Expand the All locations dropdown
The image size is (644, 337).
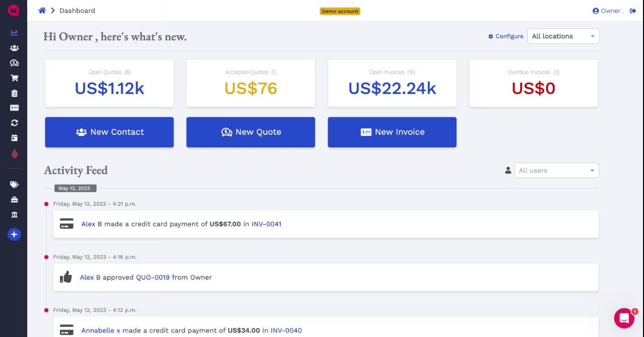563,36
